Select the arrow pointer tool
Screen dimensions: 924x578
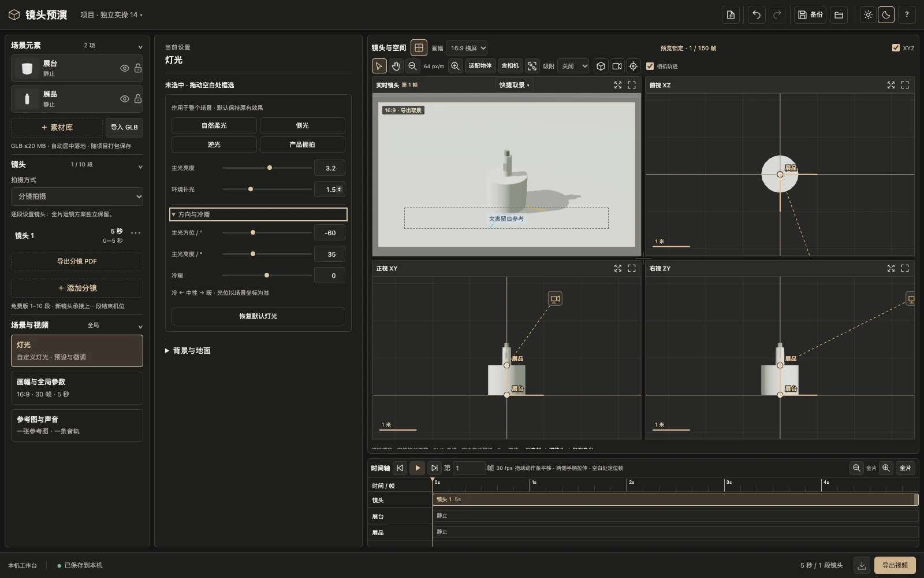point(379,66)
